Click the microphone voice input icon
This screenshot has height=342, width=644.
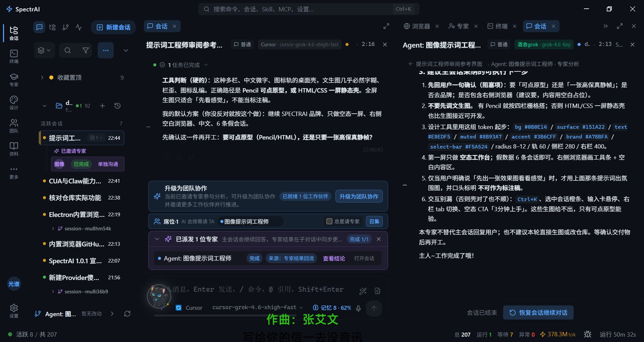coord(358,308)
